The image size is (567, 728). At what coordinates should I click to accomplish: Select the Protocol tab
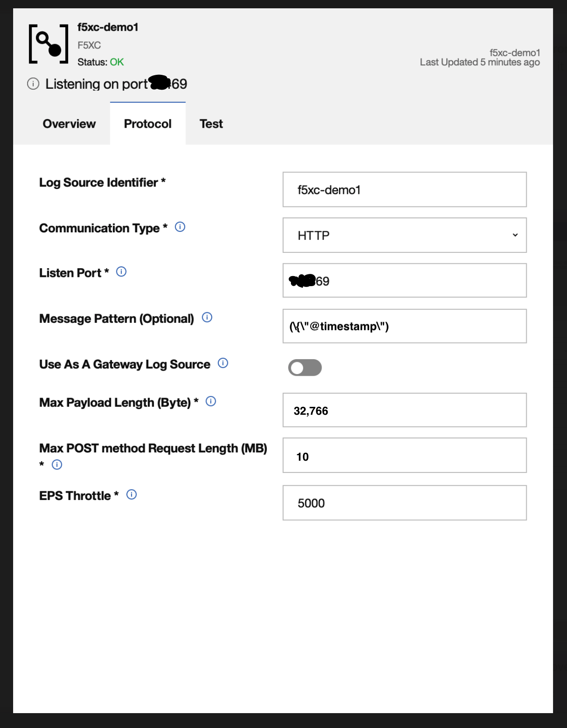[x=147, y=124]
